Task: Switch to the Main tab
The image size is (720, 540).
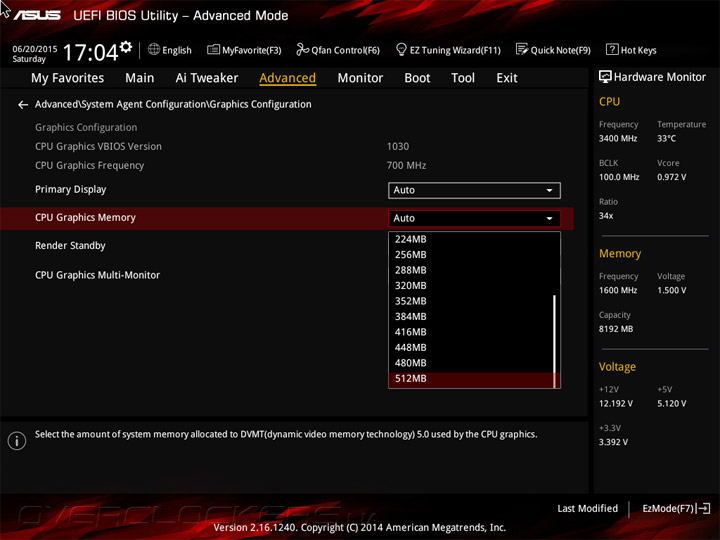Action: pos(140,78)
